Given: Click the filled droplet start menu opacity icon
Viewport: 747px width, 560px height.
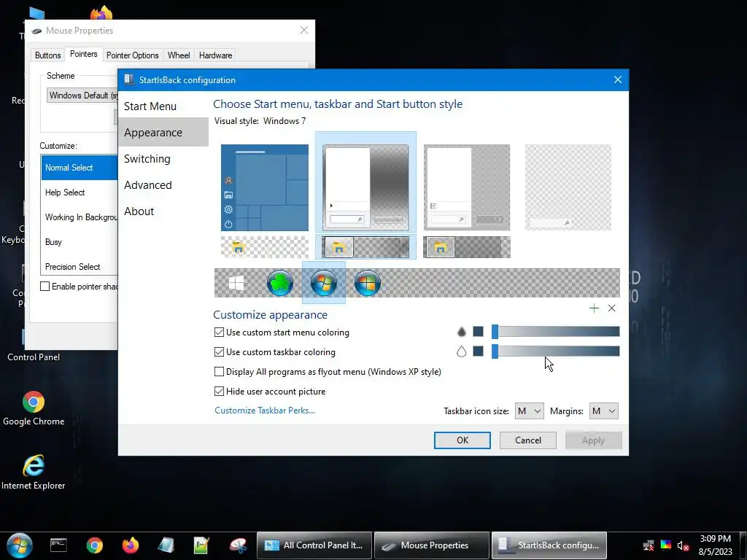Looking at the screenshot, I should (461, 332).
